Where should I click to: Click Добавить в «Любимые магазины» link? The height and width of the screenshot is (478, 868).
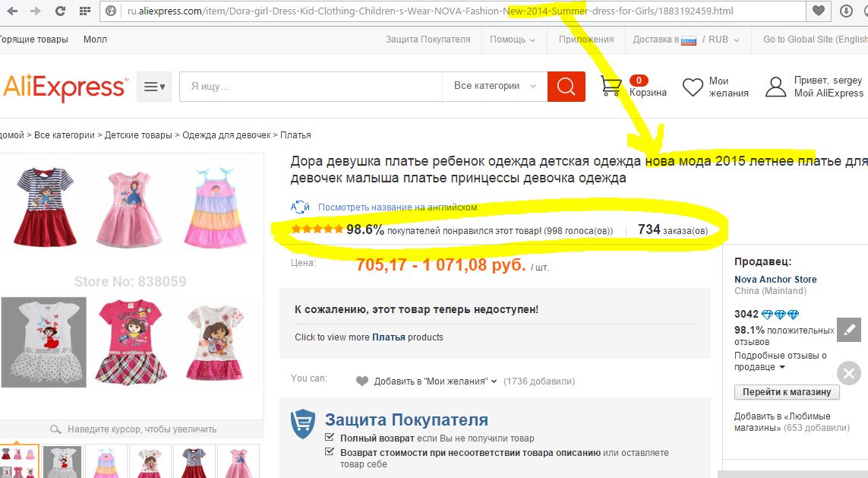pyautogui.click(x=782, y=422)
